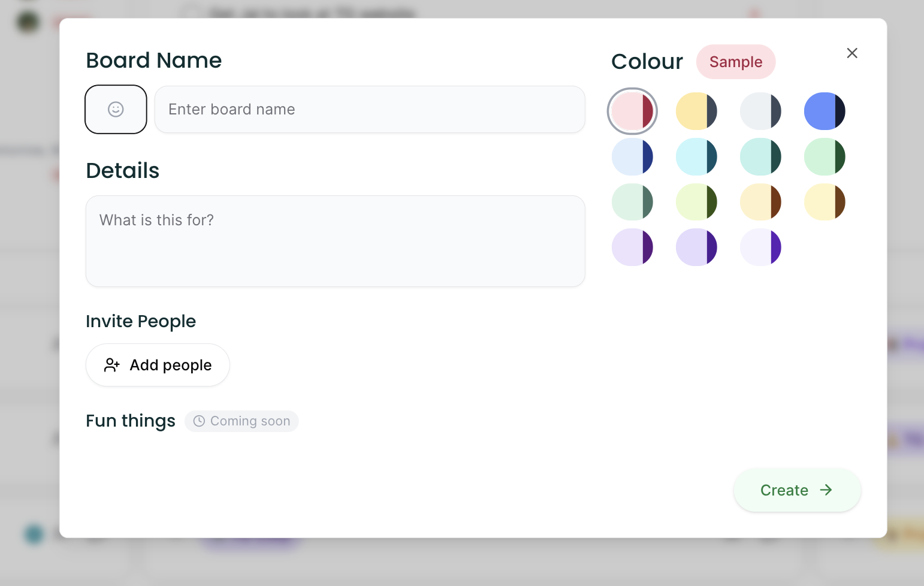924x586 pixels.
Task: Pick the light cyan and dark teal swatch
Action: click(x=696, y=157)
